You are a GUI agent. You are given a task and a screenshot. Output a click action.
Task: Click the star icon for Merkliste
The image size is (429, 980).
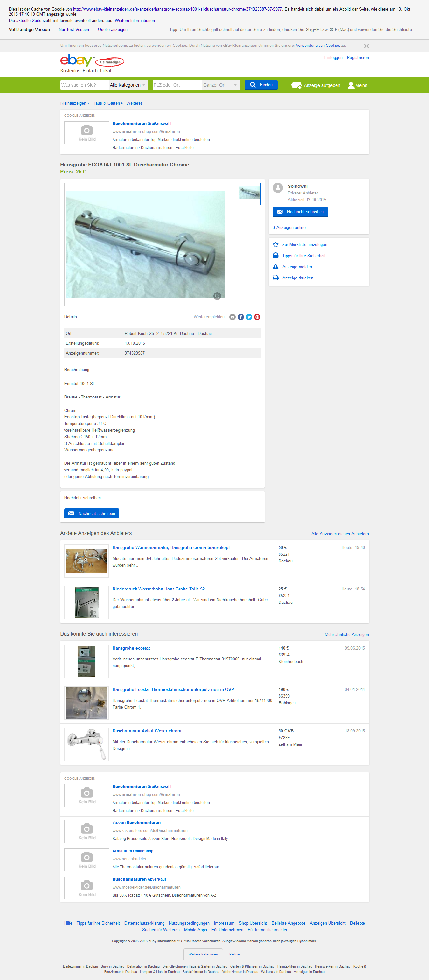tap(276, 245)
